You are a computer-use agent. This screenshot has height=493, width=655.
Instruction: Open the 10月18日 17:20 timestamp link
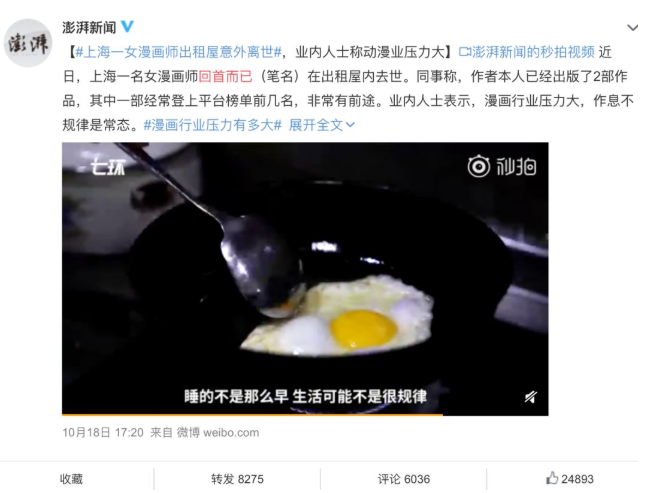103,432
